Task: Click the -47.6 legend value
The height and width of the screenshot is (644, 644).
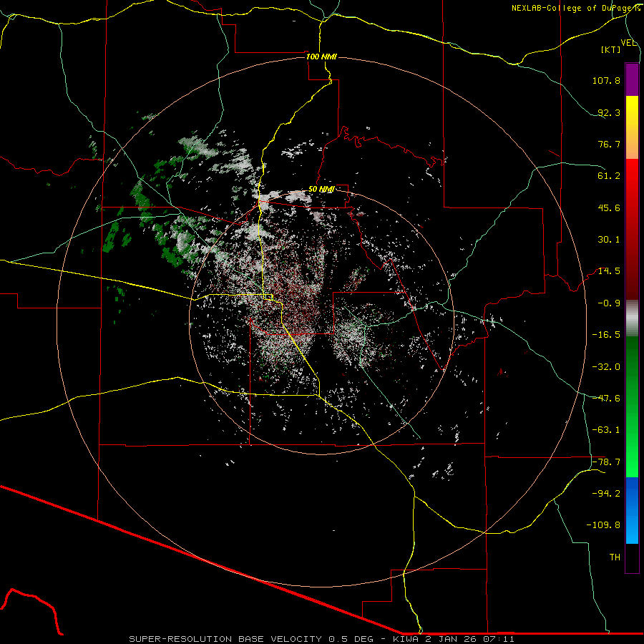Action: point(606,399)
